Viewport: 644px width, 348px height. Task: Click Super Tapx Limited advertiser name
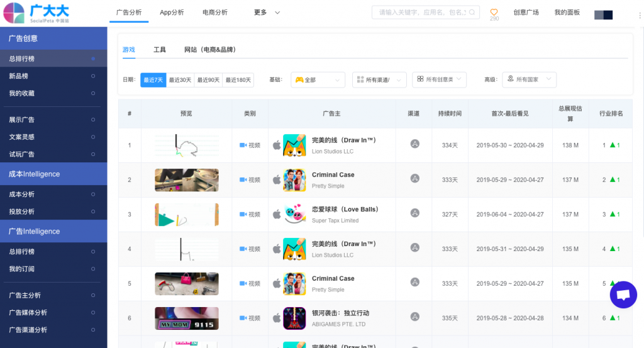click(335, 220)
